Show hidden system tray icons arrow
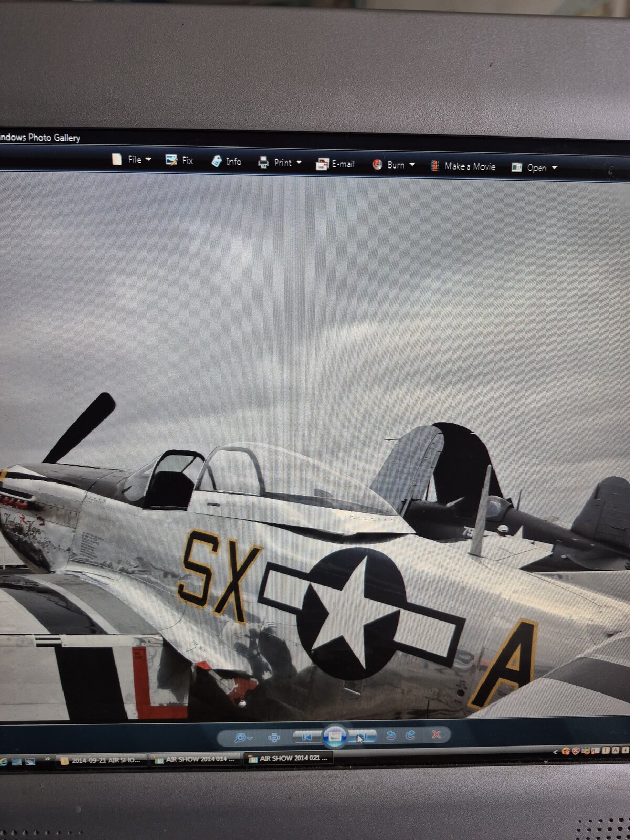630x840 pixels. click(555, 753)
